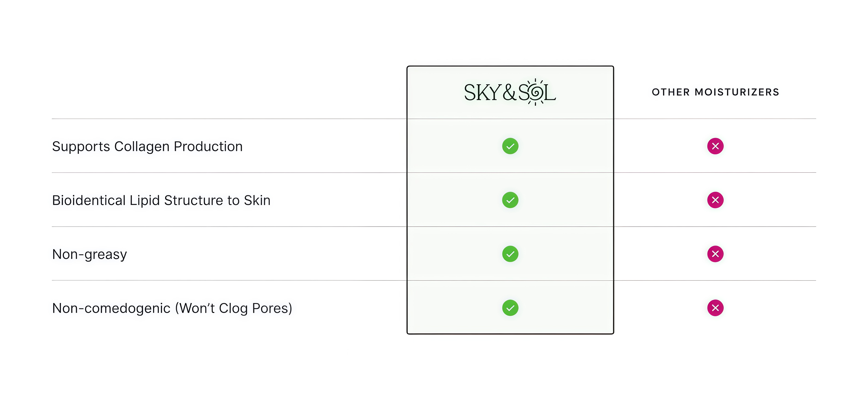This screenshot has width=868, height=400.
Task: Click the parenthetical text Won't Clog Pores
Action: pos(233,308)
